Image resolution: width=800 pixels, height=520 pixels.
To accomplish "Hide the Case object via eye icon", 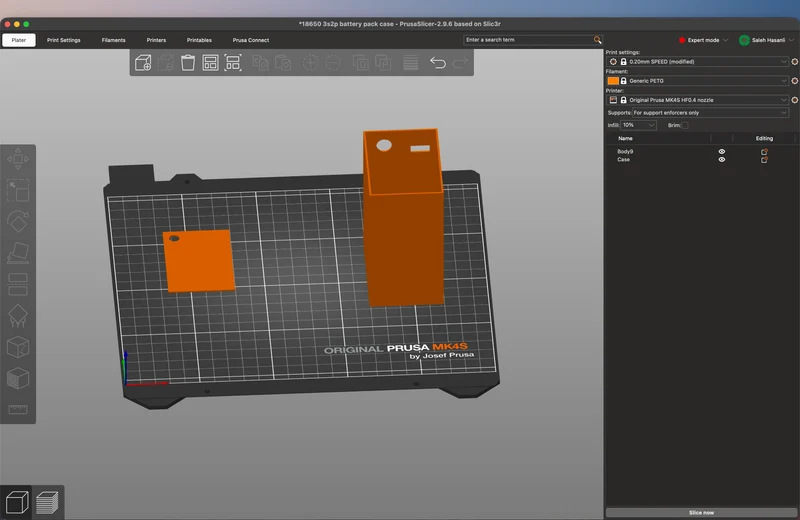I will pyautogui.click(x=721, y=160).
